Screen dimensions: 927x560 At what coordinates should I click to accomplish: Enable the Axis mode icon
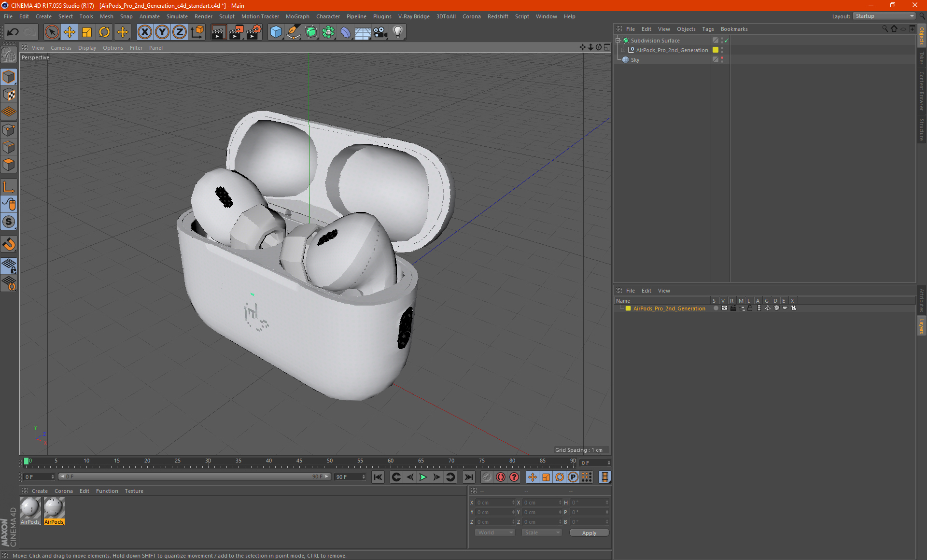[9, 187]
